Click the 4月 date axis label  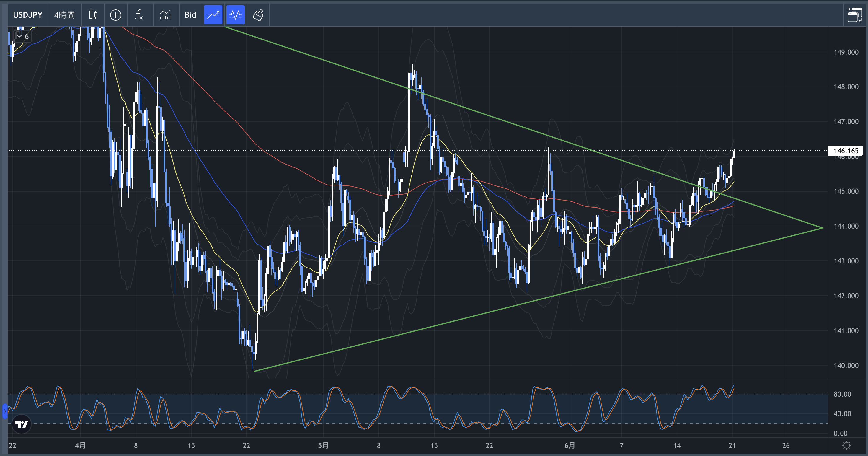click(x=80, y=446)
